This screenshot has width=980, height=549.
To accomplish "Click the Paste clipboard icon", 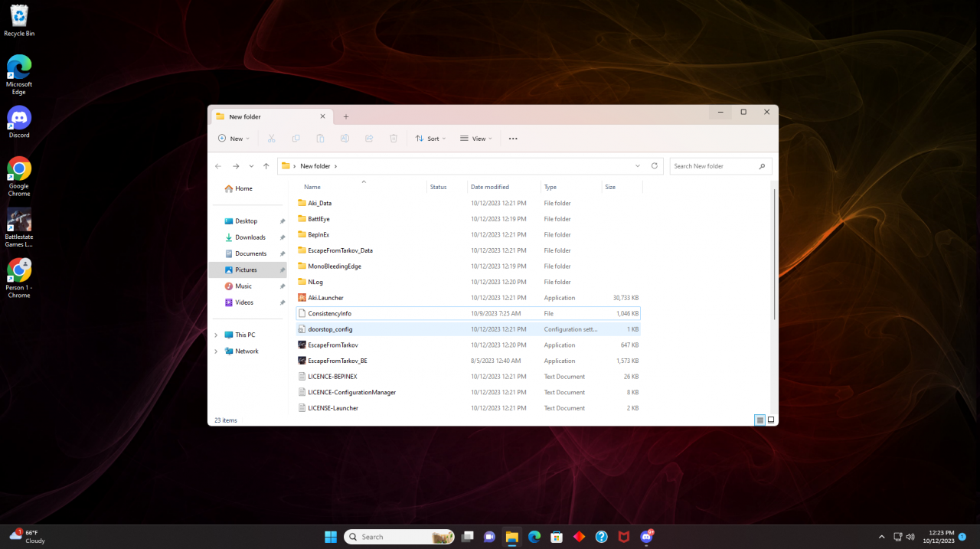I will point(320,139).
